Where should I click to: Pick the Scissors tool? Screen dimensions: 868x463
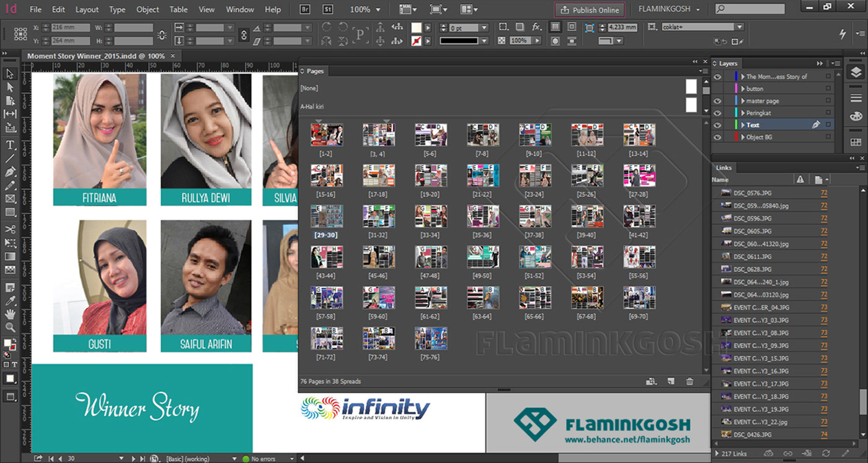click(x=10, y=229)
